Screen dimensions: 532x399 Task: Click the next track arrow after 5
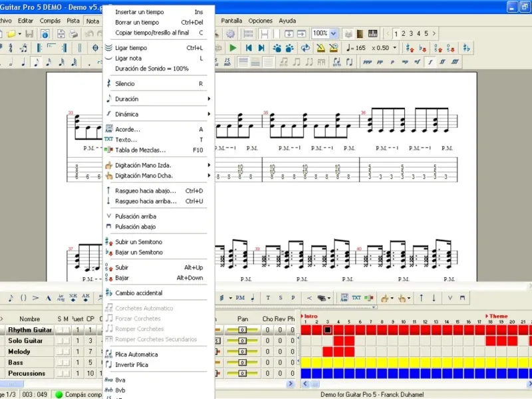[434, 33]
